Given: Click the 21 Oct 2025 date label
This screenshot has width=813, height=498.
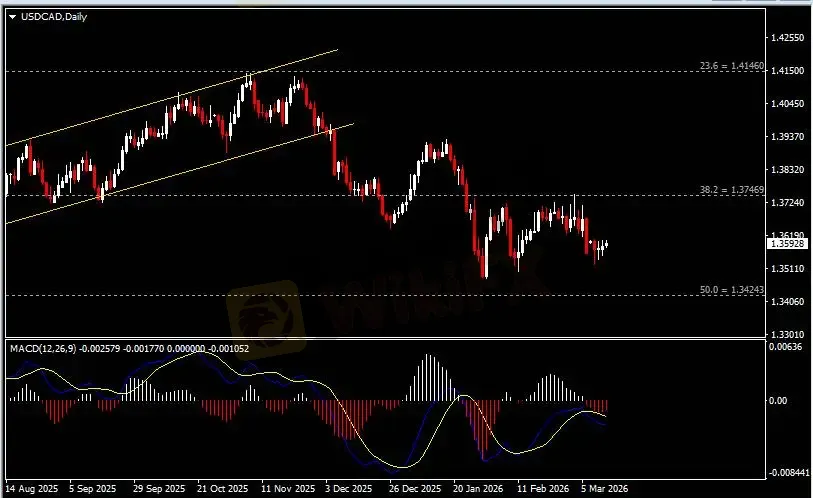Looking at the screenshot, I should pyautogui.click(x=221, y=489).
